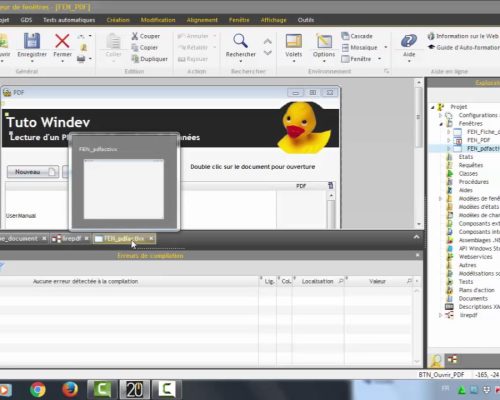Image resolution: width=500 pixels, height=400 pixels.
Task: Click the next search result down arrow
Action: (x=268, y=53)
